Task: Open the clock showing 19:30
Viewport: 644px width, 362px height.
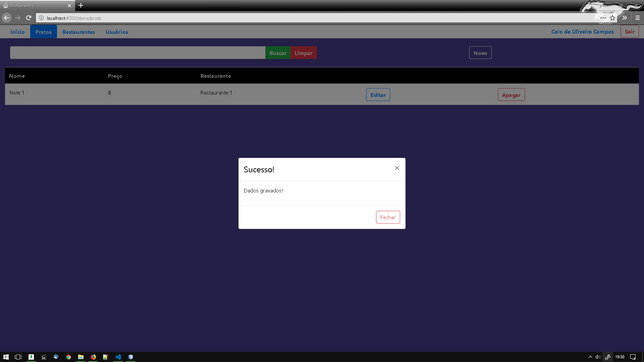Action: 620,357
